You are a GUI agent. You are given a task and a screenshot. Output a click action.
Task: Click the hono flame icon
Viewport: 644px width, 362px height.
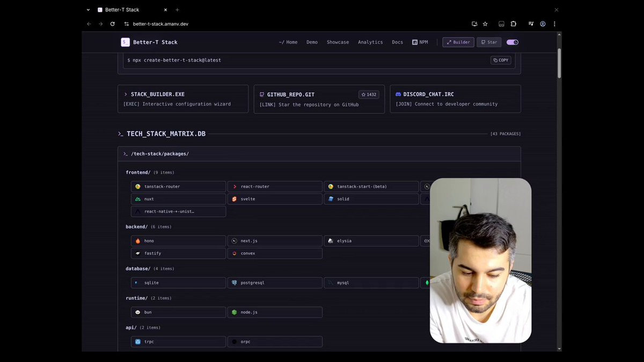click(x=138, y=241)
